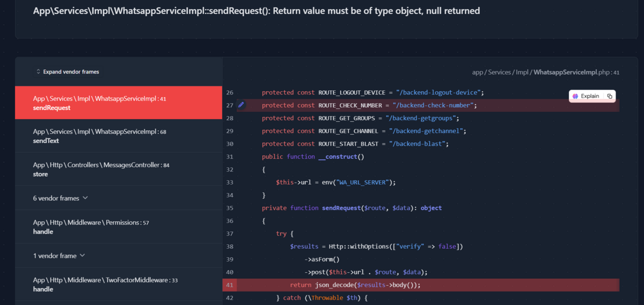Click line number 26 in the gutter
The width and height of the screenshot is (644, 305).
(230, 92)
